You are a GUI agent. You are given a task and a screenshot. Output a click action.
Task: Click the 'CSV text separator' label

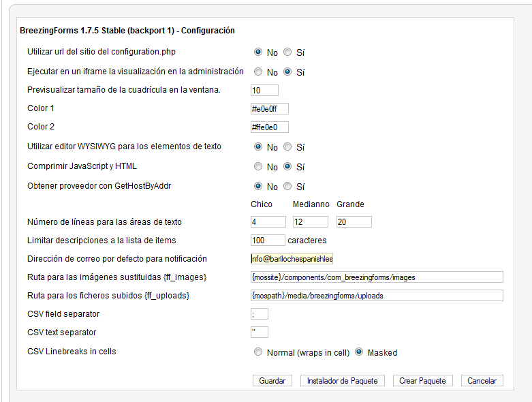click(x=62, y=332)
